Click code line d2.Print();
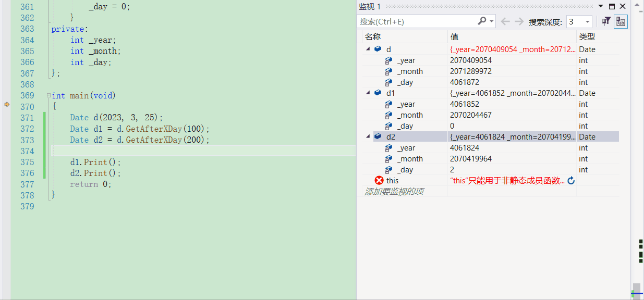Viewport: 644px width, 300px height. point(95,173)
